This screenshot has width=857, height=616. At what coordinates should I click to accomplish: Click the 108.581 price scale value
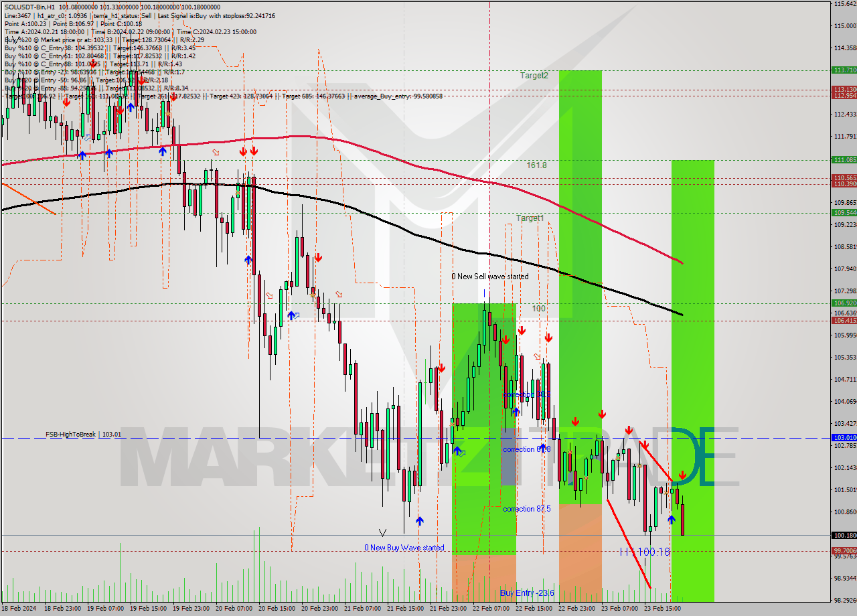pos(845,246)
